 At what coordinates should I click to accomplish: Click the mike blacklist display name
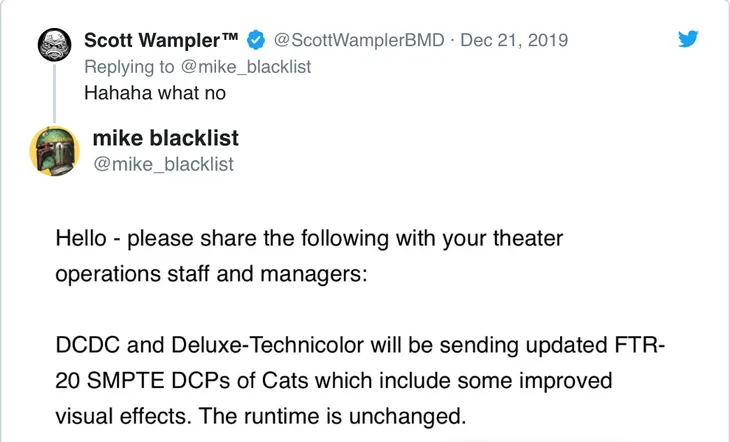166,138
